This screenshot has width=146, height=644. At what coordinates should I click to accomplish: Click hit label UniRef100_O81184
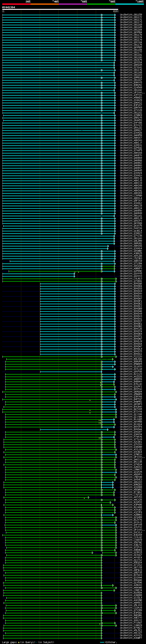click(x=131, y=50)
